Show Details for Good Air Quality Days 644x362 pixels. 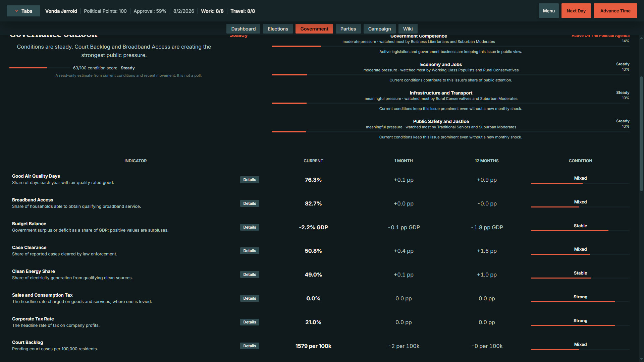coord(250,180)
